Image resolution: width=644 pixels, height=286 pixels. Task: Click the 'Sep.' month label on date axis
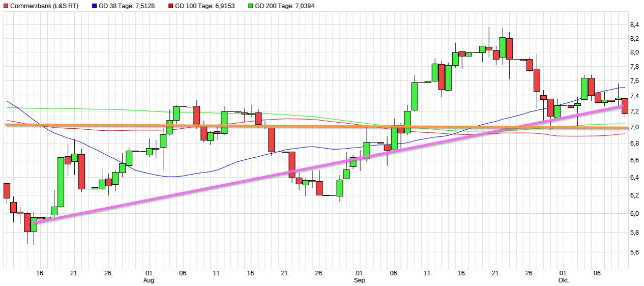[x=360, y=280]
